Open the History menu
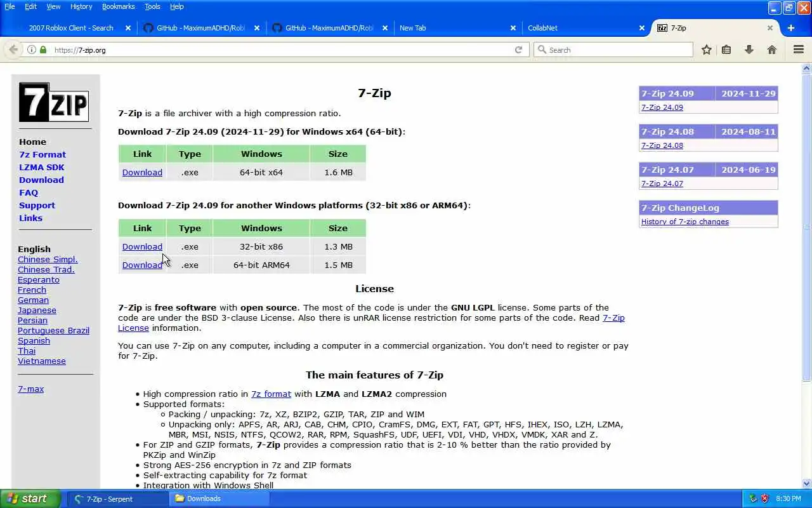 click(81, 6)
